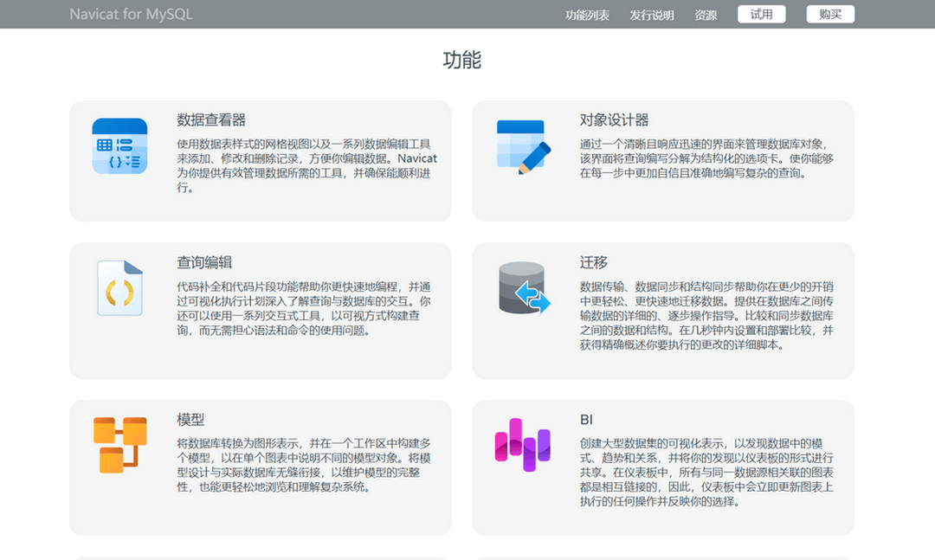Click the 资源 navigation entry
Image resolution: width=935 pixels, height=560 pixels.
(706, 14)
